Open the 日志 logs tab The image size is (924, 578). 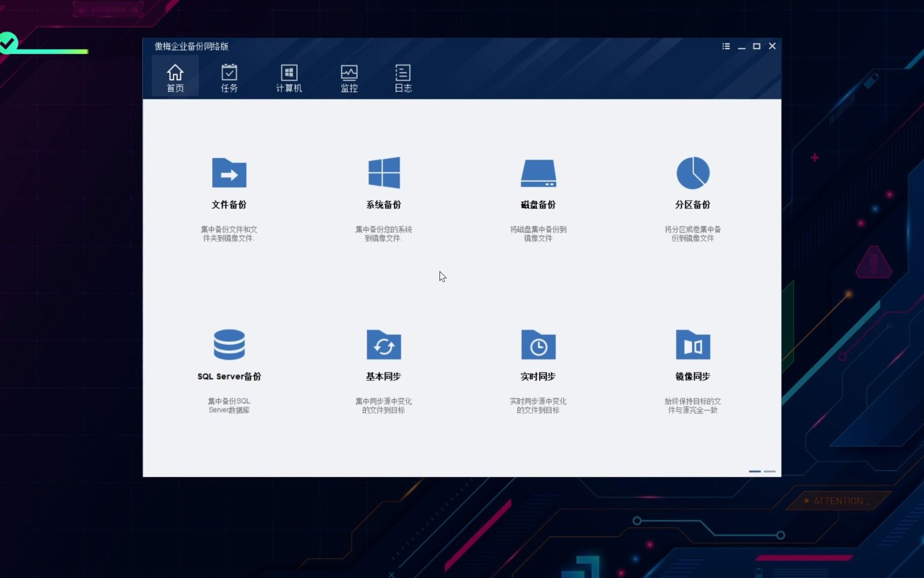pos(403,78)
